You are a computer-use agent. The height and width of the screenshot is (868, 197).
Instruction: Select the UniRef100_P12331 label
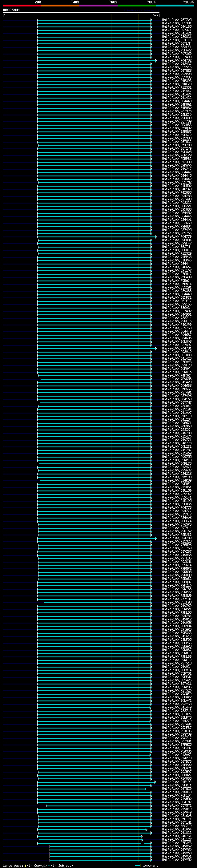click(176, 88)
